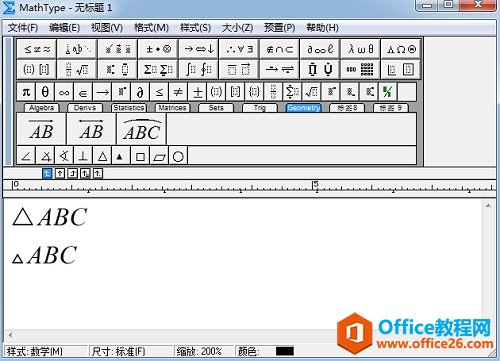Insert the theta symbol

coord(45,92)
